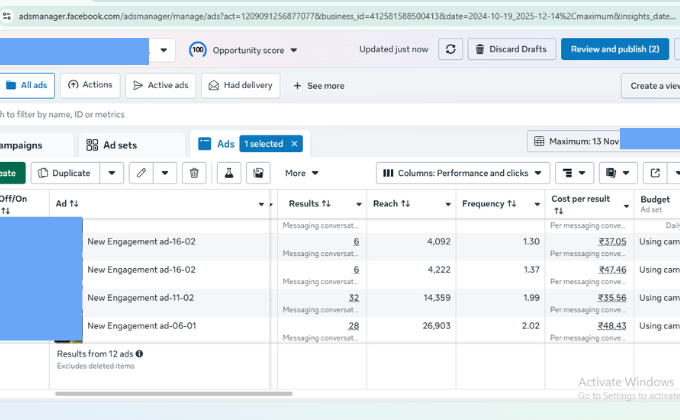The image size is (680, 420).
Task: Click the save image icon in toolbar
Action: coord(258,173)
